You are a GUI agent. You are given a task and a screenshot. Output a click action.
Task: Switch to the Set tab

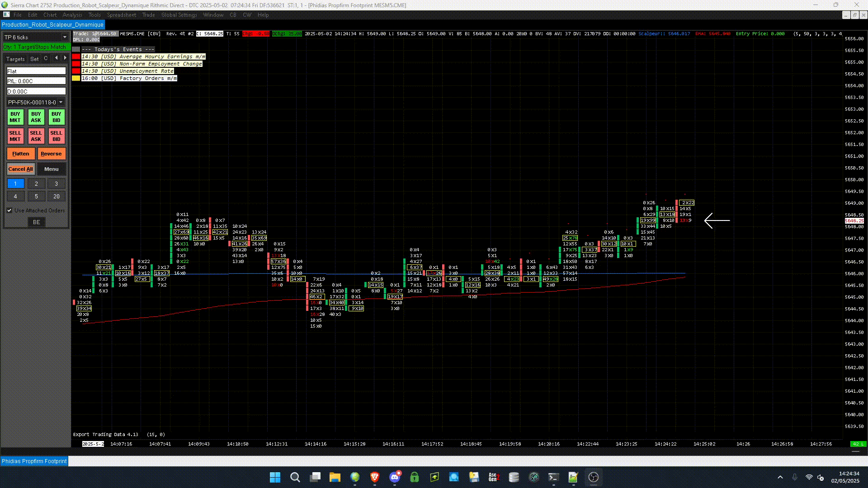pyautogui.click(x=34, y=59)
